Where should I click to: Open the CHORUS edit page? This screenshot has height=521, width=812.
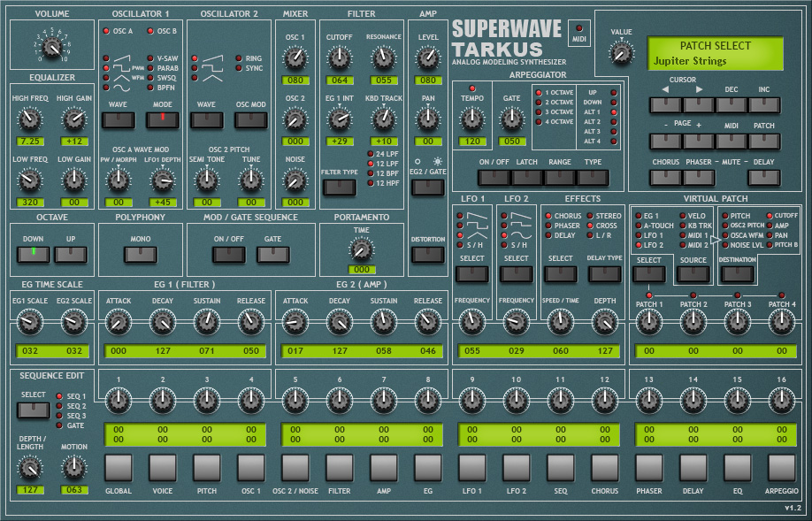tap(605, 468)
